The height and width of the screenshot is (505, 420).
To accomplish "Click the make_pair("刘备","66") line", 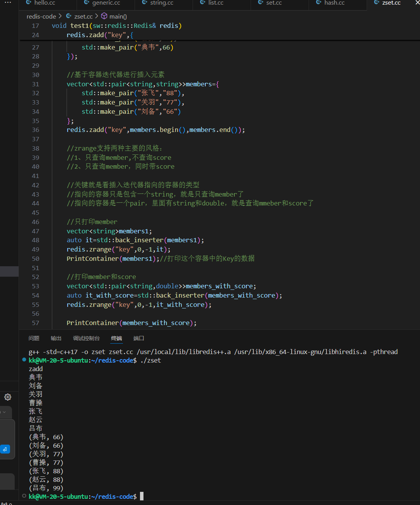I will click(131, 112).
